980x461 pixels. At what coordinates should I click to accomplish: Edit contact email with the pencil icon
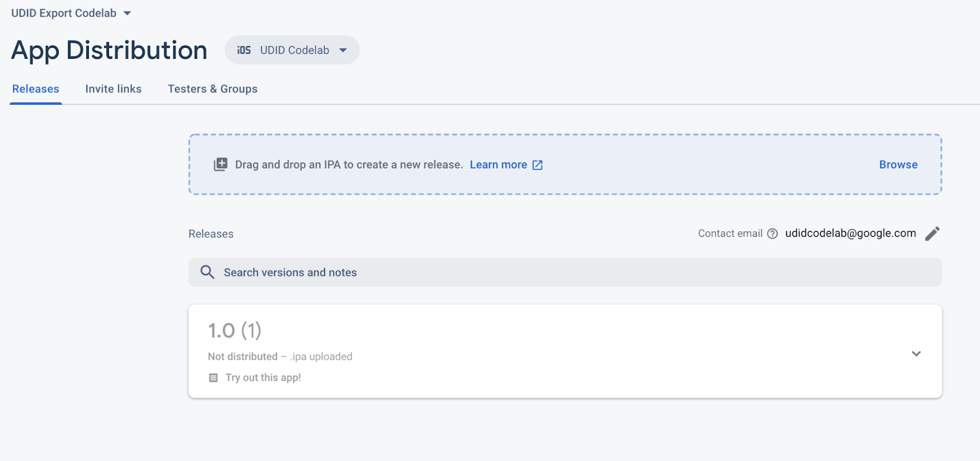click(932, 234)
